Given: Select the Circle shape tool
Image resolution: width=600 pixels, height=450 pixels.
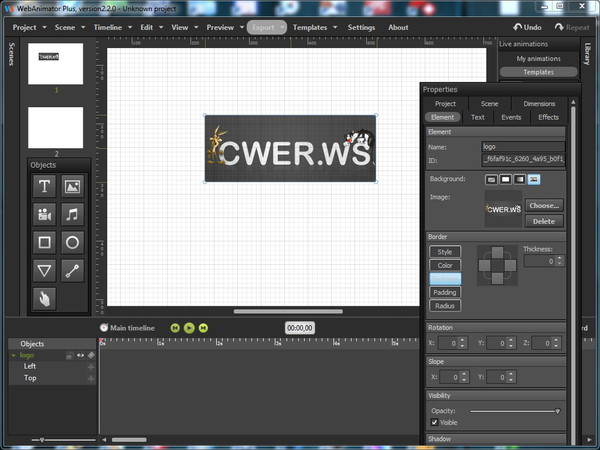Looking at the screenshot, I should pyautogui.click(x=72, y=242).
